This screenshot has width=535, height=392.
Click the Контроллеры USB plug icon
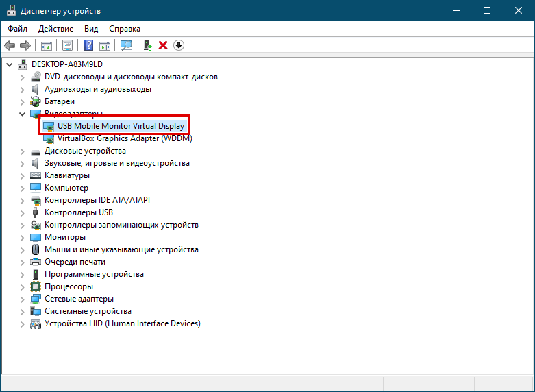(36, 212)
